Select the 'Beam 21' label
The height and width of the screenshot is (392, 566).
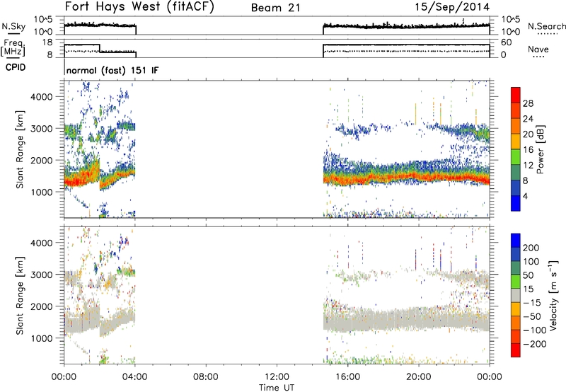click(x=275, y=8)
